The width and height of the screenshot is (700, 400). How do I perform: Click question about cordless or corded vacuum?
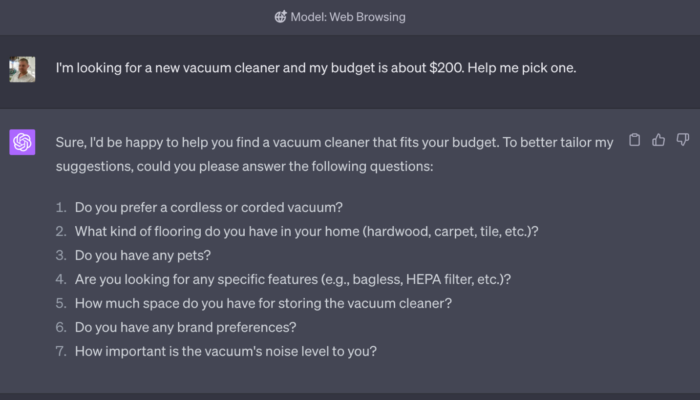(208, 208)
